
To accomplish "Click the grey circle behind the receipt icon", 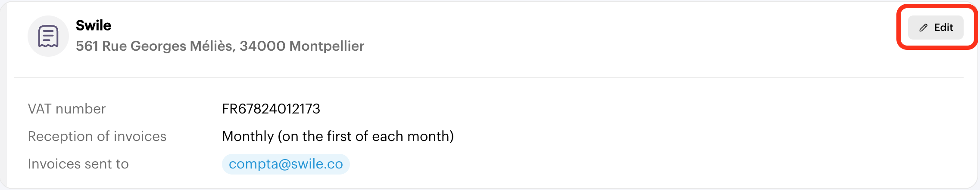I will [x=48, y=36].
